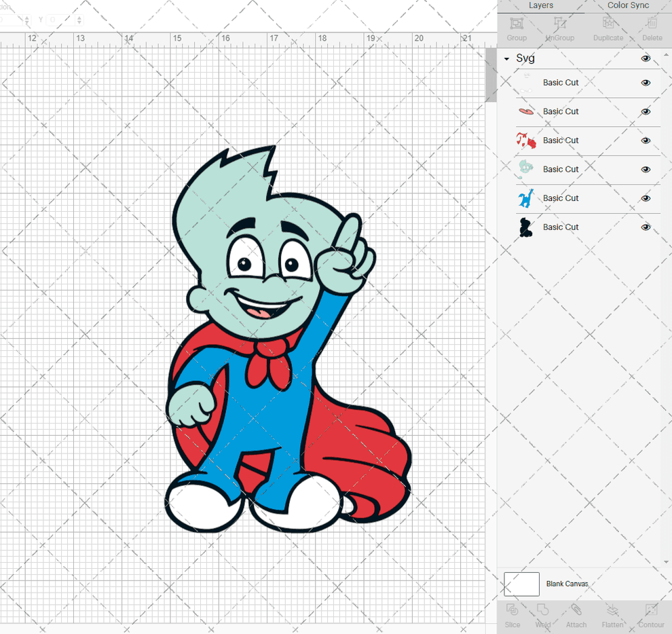Switch to the Color Sync tab

click(x=627, y=5)
